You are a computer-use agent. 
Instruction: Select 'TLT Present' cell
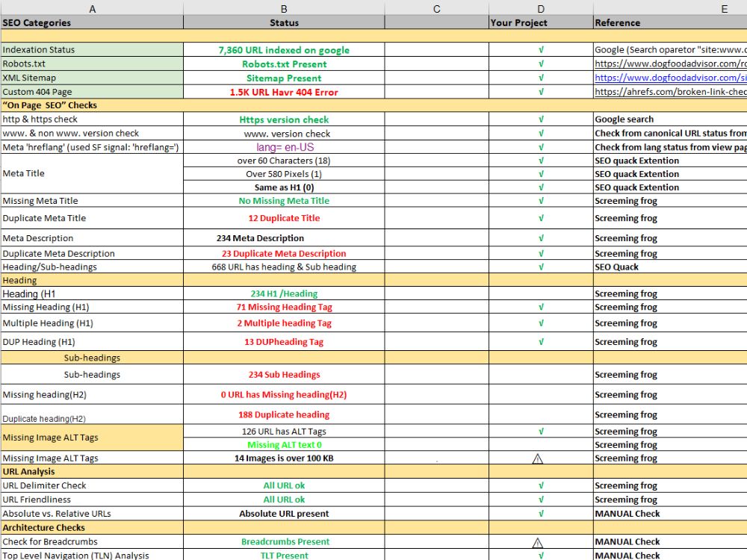[284, 556]
